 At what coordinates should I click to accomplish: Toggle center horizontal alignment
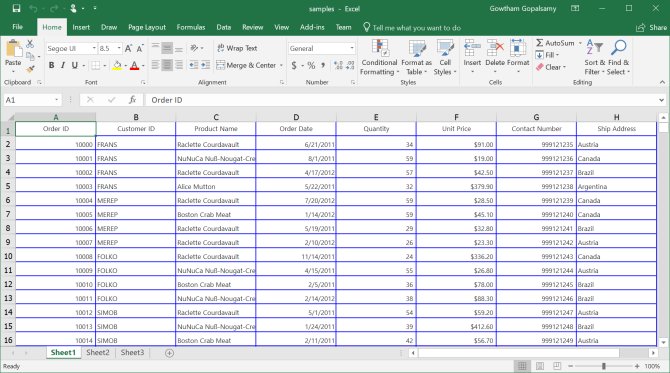[x=167, y=65]
